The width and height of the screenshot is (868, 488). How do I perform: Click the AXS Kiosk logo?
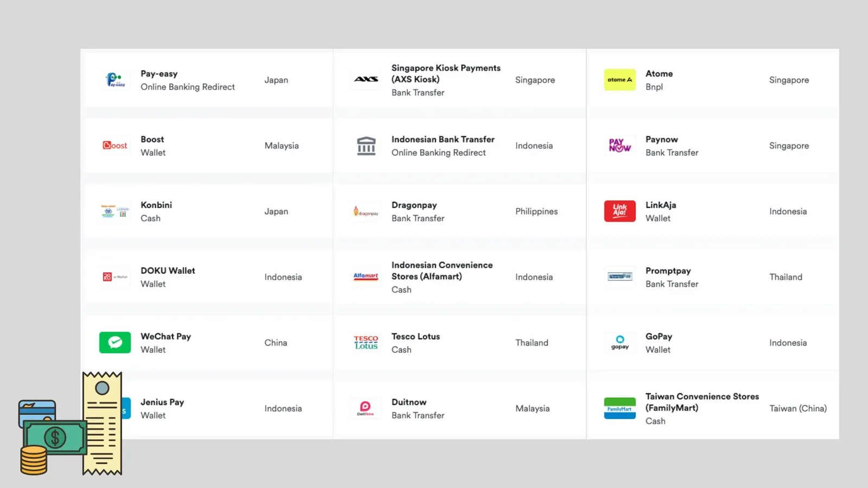coord(366,79)
